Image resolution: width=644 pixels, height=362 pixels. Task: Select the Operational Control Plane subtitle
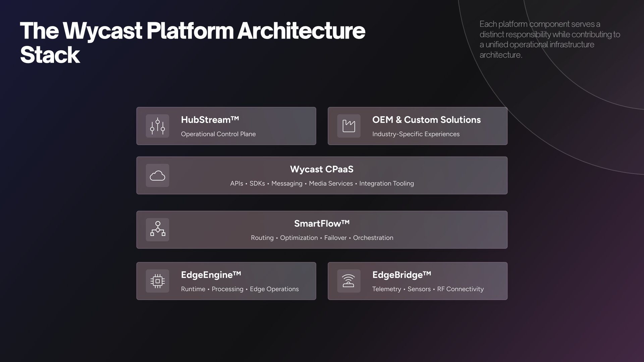coord(218,134)
